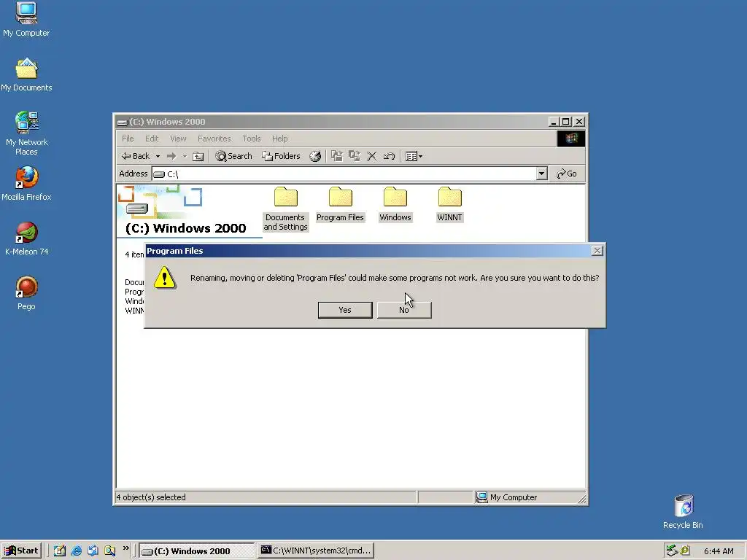
Task: Open the Tools menu
Action: [x=251, y=139]
